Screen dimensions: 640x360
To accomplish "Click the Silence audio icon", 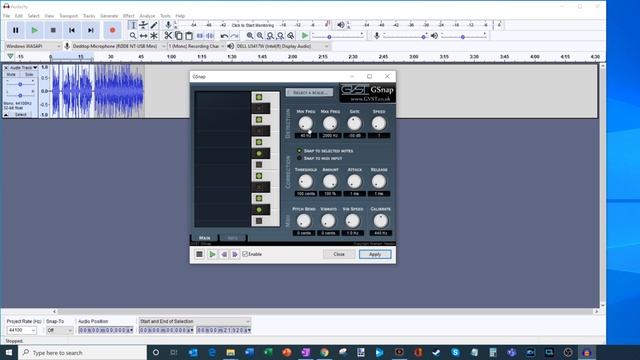I will (210, 36).
